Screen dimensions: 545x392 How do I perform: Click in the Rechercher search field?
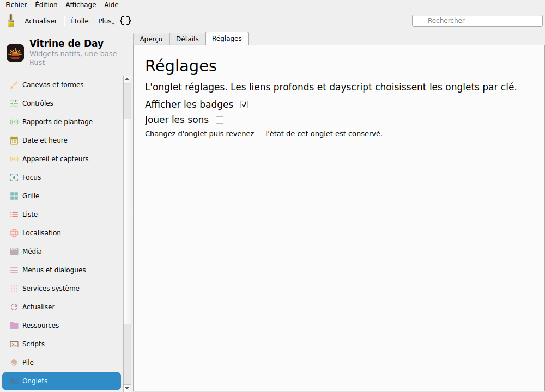477,21
